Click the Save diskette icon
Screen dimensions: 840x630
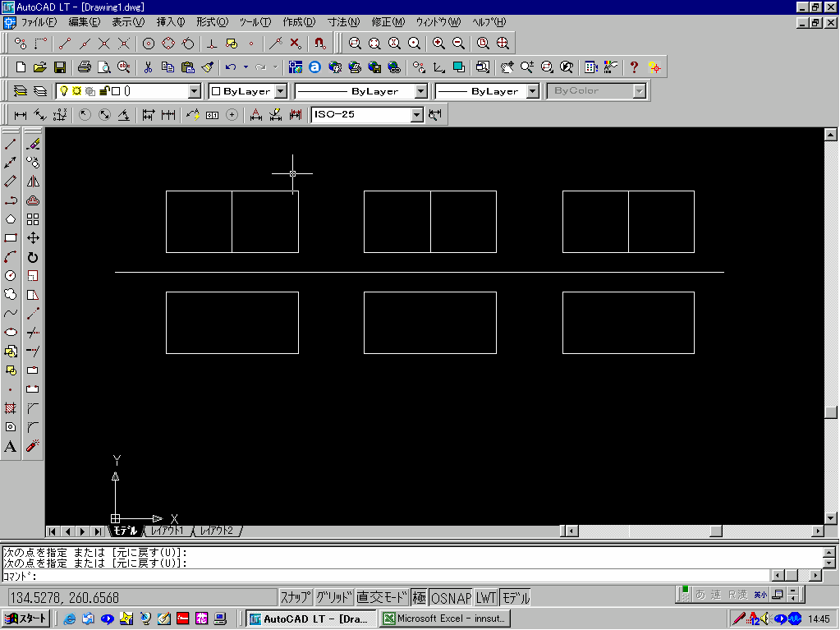59,67
